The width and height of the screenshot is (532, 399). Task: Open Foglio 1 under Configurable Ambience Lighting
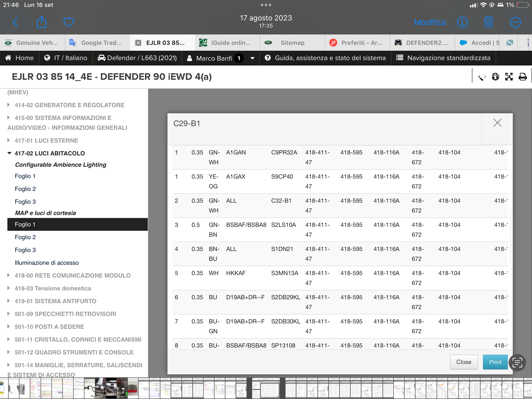(25, 176)
